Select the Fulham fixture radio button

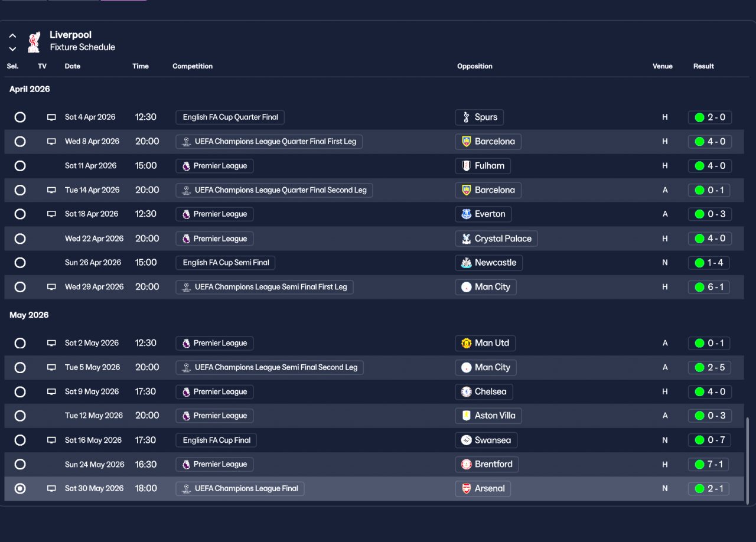pyautogui.click(x=20, y=166)
